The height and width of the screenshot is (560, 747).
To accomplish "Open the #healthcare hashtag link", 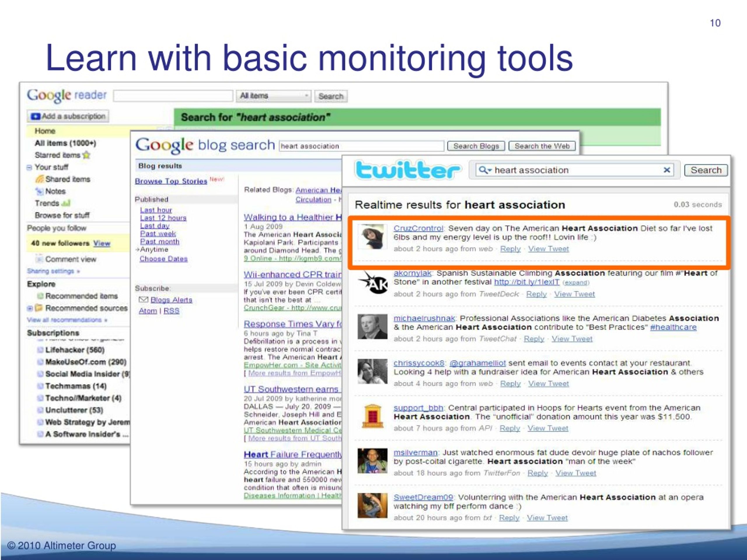I will coord(673,327).
